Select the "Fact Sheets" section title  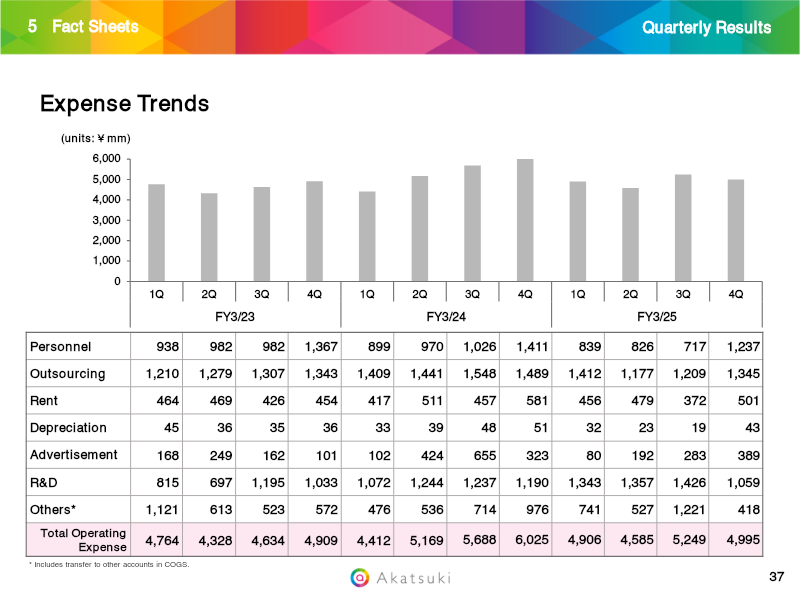(94, 27)
